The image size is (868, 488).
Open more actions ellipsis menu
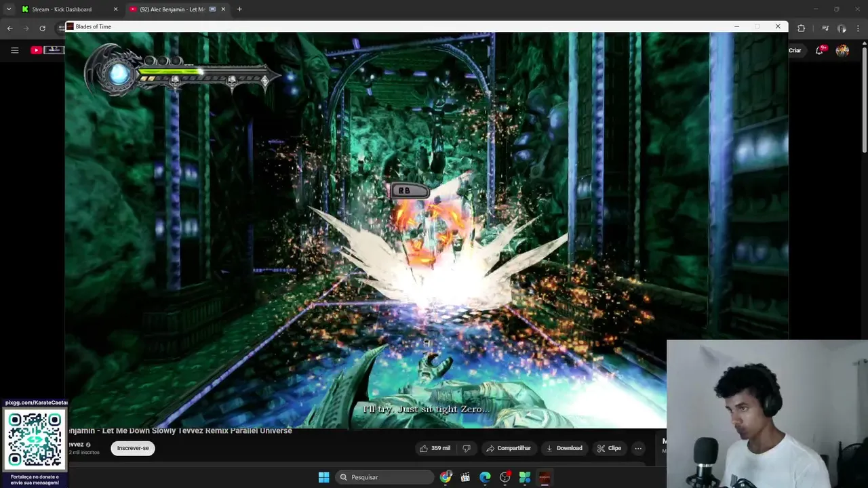[637, 448]
